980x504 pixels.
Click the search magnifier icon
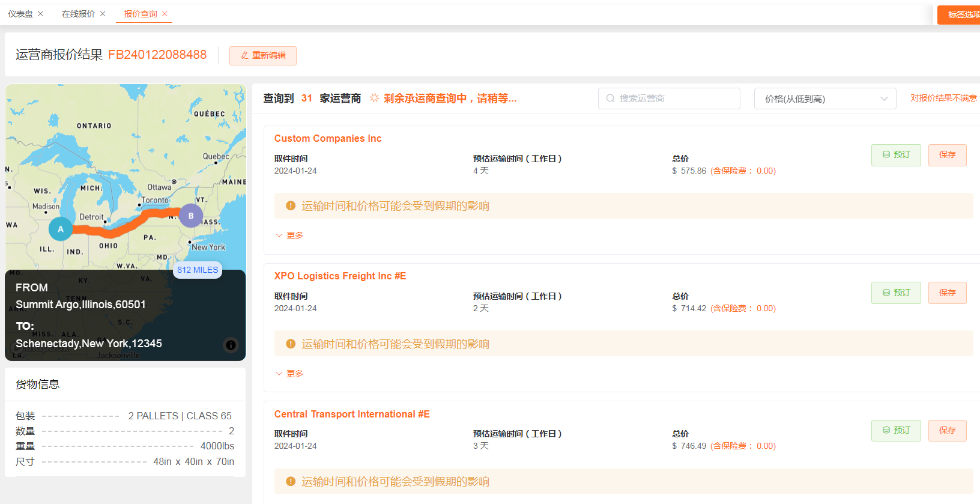click(x=610, y=99)
